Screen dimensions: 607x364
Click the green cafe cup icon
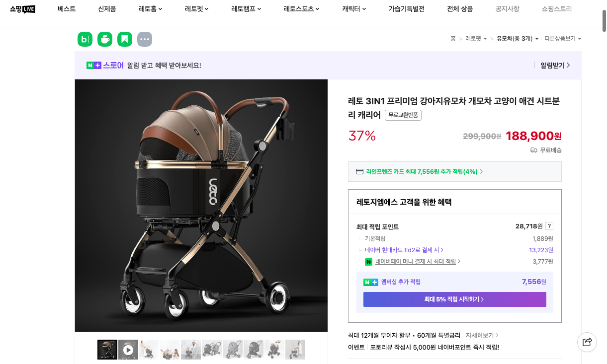(104, 39)
